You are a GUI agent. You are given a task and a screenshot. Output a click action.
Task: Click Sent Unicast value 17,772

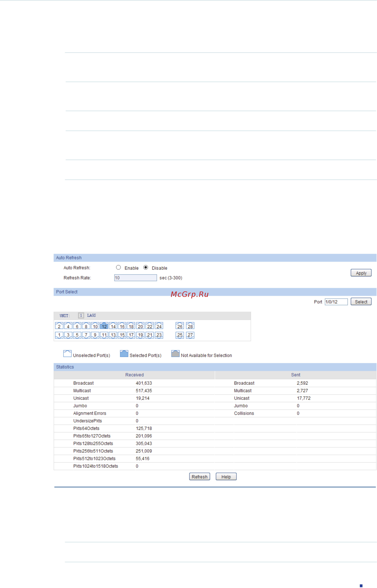point(304,398)
